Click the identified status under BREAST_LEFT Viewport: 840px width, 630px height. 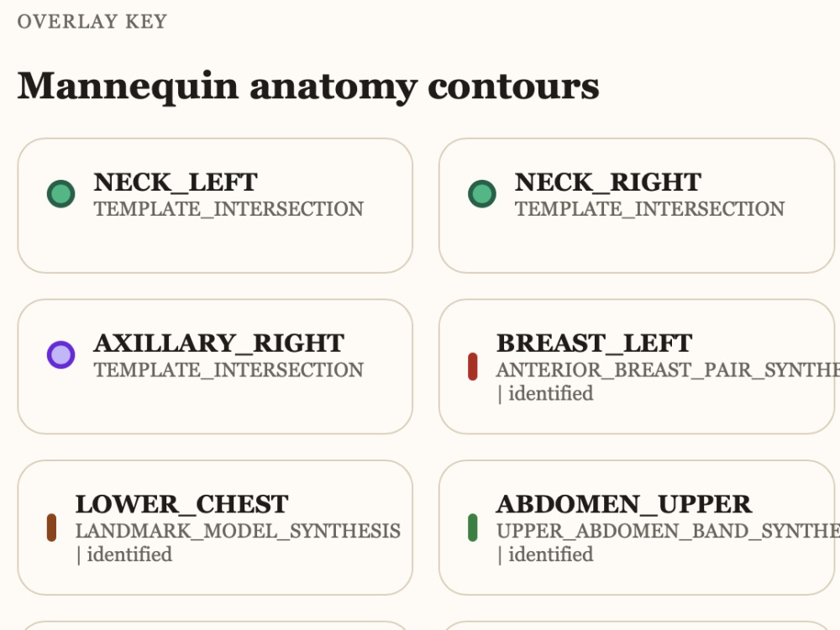click(x=551, y=394)
